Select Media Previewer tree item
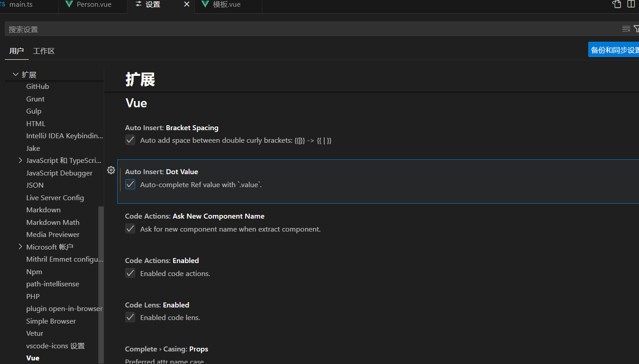 pyautogui.click(x=54, y=235)
